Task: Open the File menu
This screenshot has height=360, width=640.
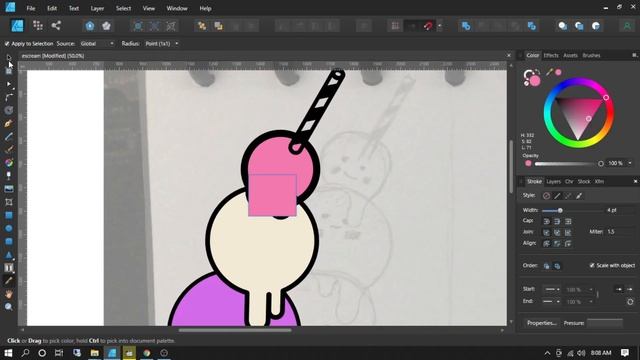Action: tap(31, 8)
